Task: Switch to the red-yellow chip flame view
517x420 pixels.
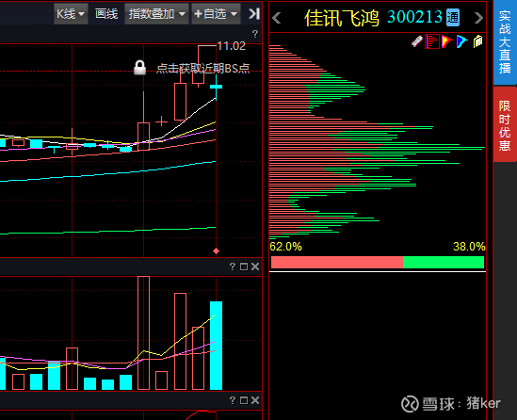Action: click(x=446, y=41)
